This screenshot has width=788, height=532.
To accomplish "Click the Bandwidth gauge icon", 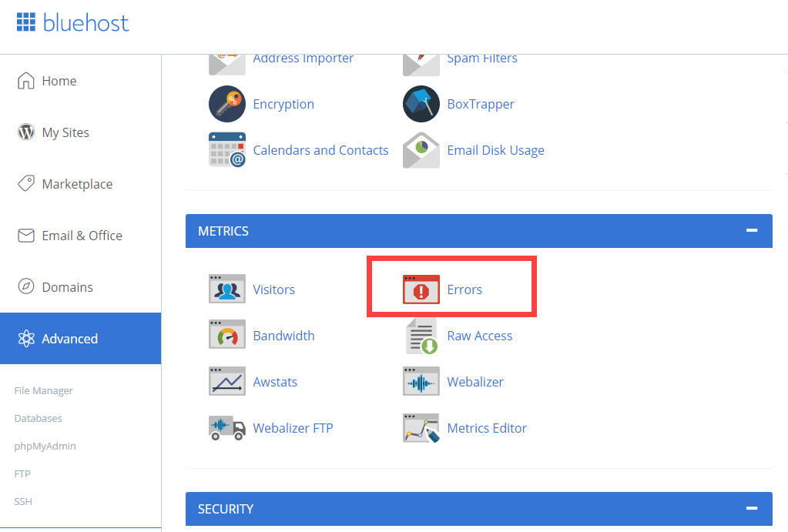I will tap(227, 335).
